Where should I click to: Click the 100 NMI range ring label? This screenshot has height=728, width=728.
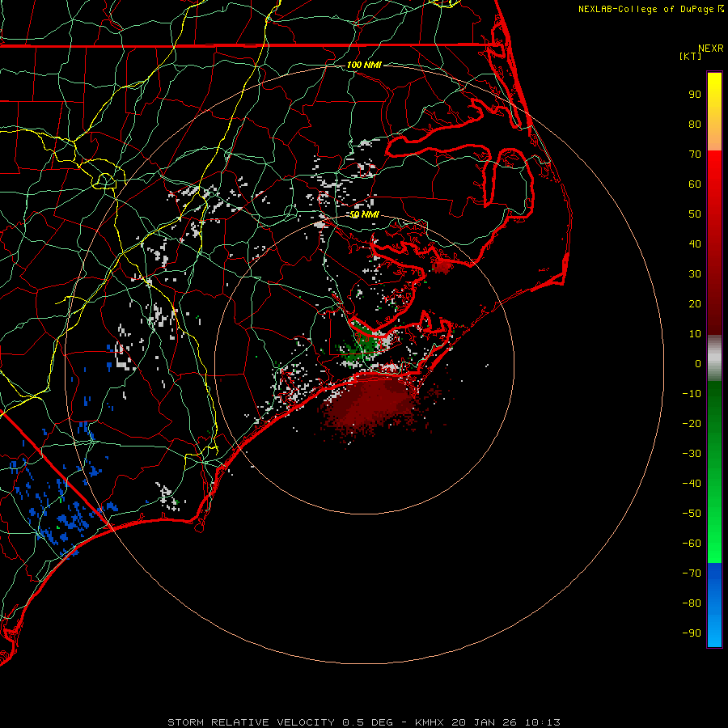(x=364, y=65)
